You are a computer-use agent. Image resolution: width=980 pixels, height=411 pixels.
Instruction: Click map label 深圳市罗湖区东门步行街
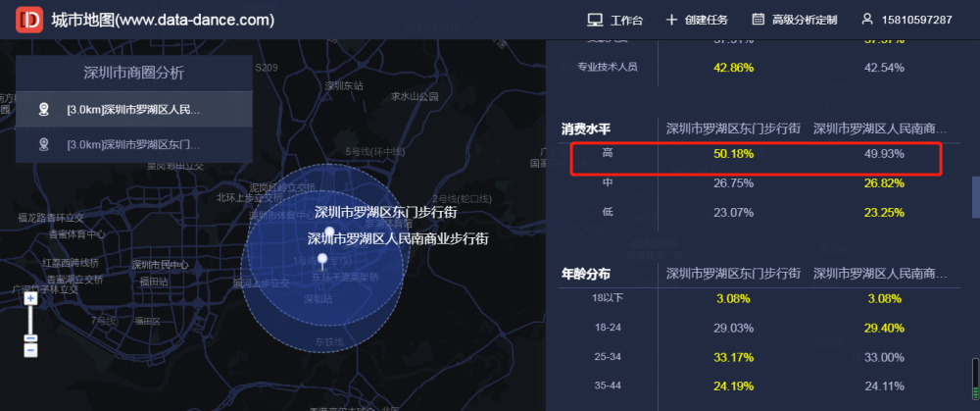(x=385, y=212)
